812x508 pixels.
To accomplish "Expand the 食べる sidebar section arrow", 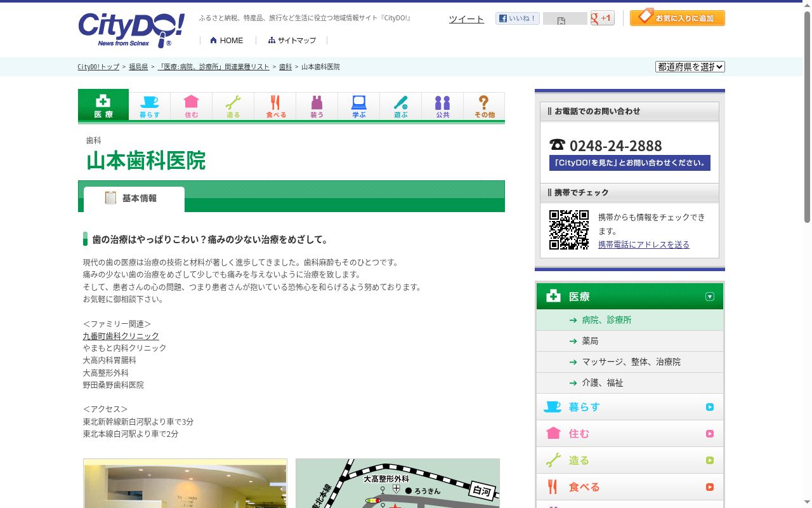I will (710, 487).
